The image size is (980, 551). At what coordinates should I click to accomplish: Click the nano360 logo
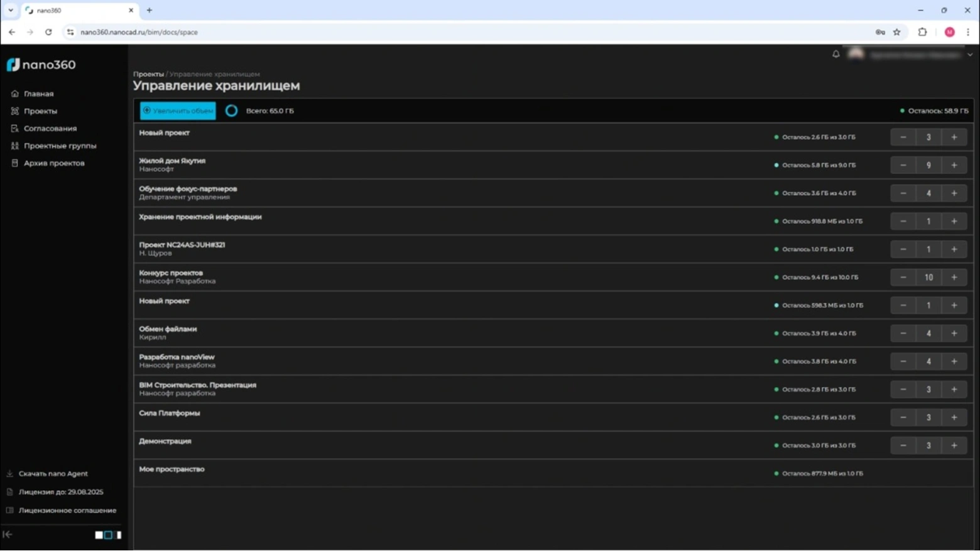click(41, 65)
